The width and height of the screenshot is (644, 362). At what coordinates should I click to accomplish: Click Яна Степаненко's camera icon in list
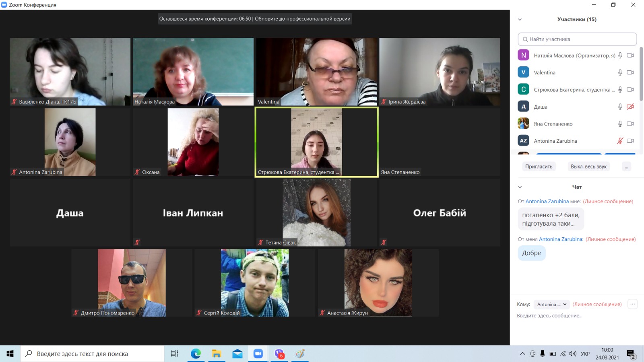tap(630, 124)
